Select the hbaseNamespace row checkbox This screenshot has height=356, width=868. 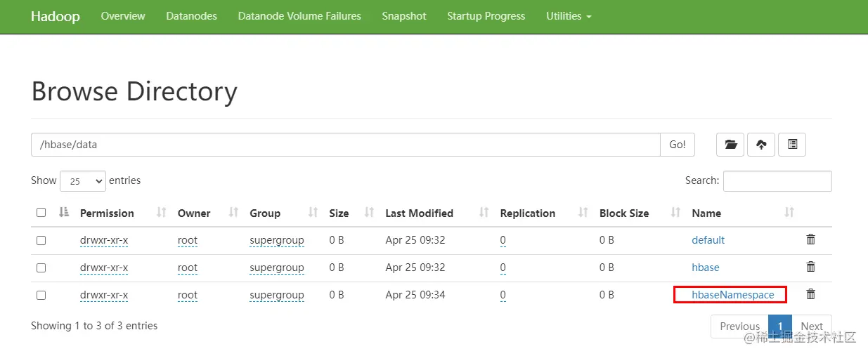tap(41, 296)
